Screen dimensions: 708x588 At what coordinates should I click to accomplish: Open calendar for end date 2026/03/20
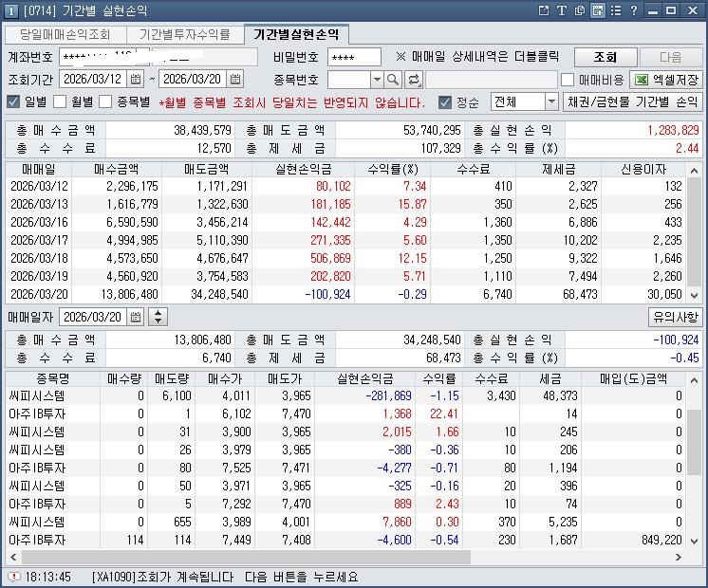click(235, 80)
